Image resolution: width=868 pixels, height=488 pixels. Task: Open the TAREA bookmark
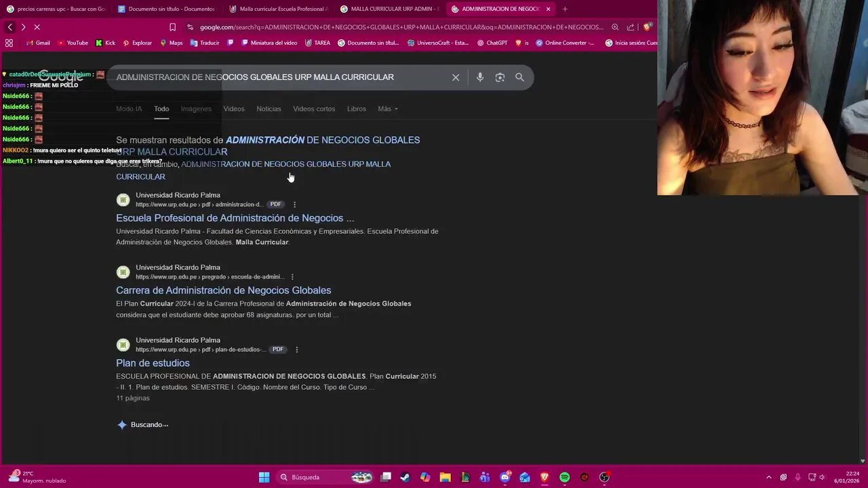(317, 43)
